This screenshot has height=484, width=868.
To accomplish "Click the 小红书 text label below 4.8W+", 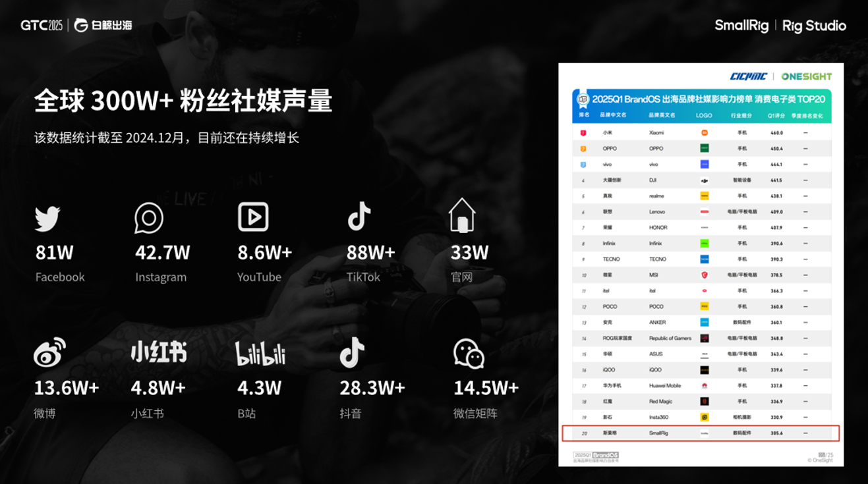I will (147, 414).
